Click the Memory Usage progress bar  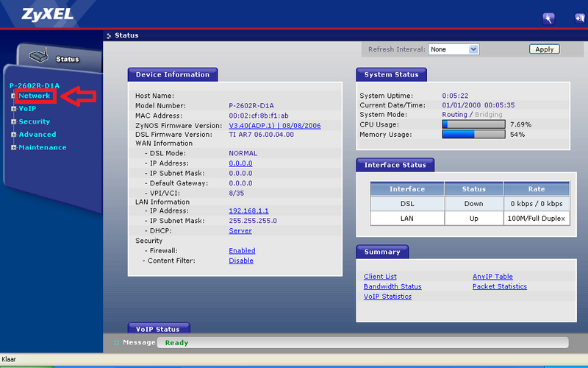pyautogui.click(x=473, y=134)
